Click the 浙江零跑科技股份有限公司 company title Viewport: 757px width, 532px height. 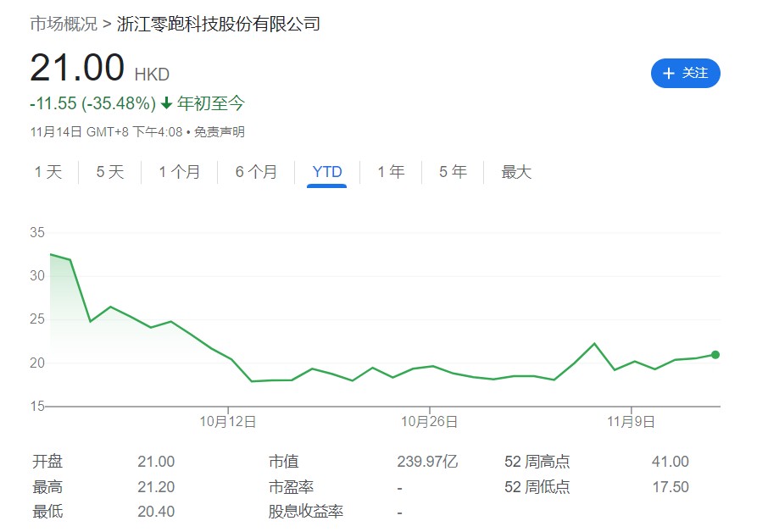(219, 24)
